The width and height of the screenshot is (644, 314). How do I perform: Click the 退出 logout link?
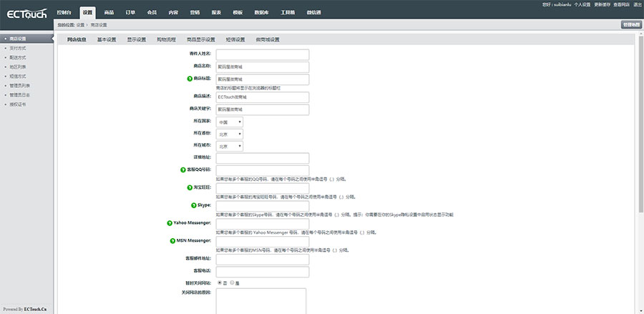click(637, 4)
